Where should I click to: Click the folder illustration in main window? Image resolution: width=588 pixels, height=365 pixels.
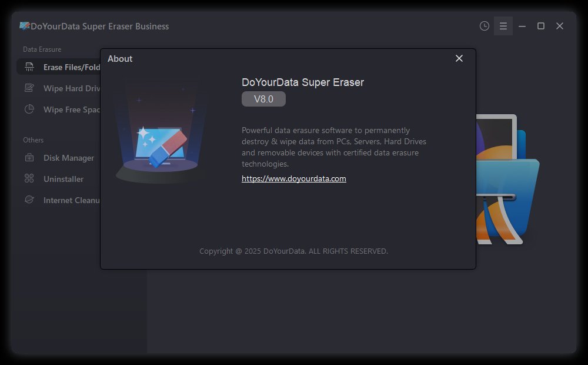(508, 180)
